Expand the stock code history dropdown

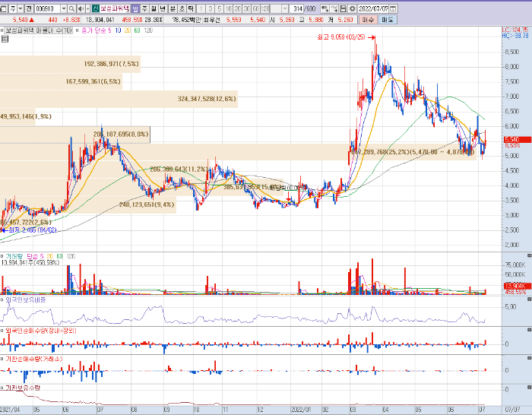click(64, 8)
